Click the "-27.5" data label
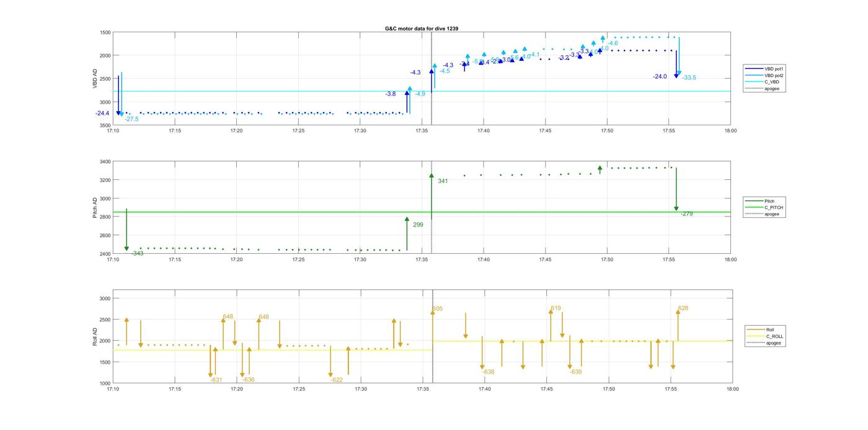Viewport: 868px width, 430px height. pos(131,119)
